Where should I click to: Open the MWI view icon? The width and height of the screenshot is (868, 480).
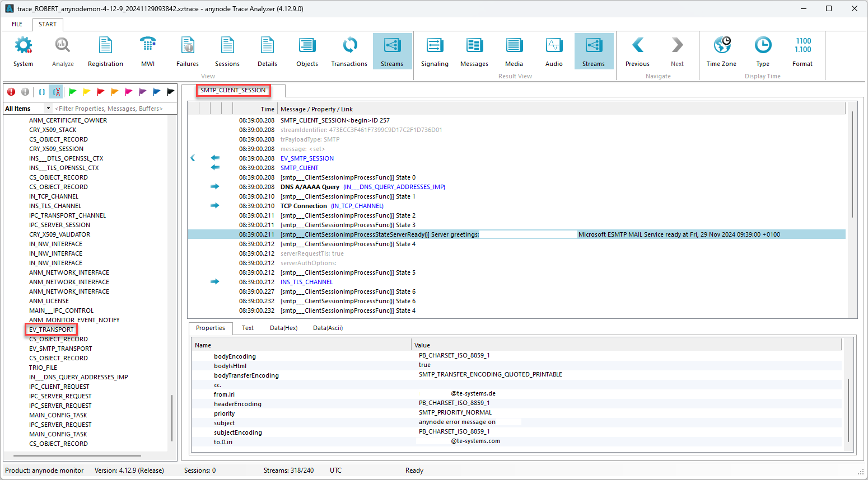(x=147, y=50)
